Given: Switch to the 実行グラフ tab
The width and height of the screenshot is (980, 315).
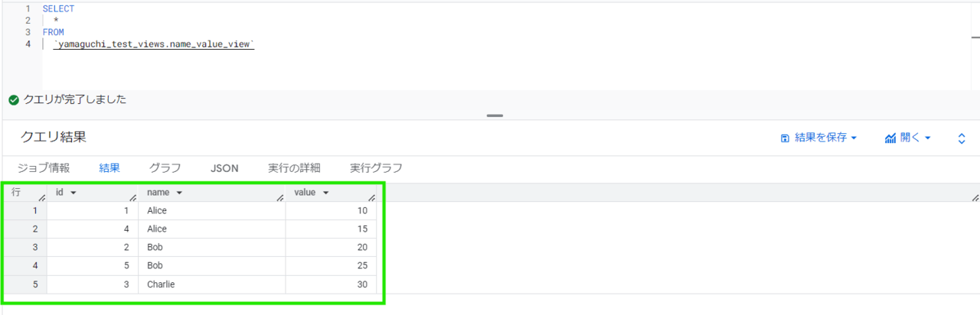Looking at the screenshot, I should tap(376, 168).
